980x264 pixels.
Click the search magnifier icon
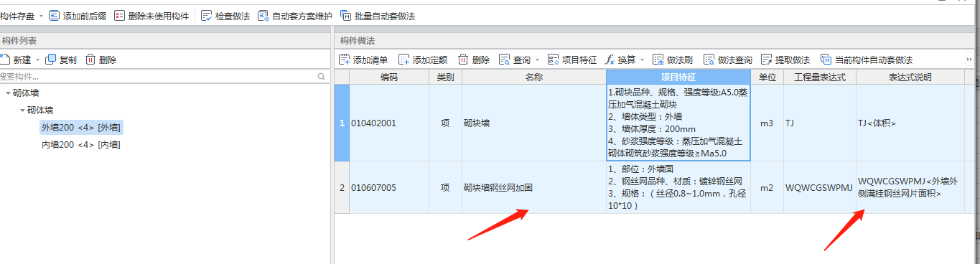[321, 76]
